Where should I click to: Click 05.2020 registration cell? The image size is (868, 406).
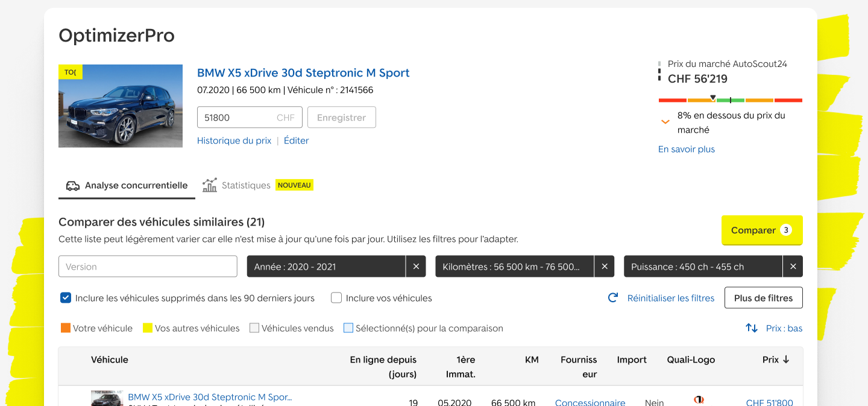point(454,402)
